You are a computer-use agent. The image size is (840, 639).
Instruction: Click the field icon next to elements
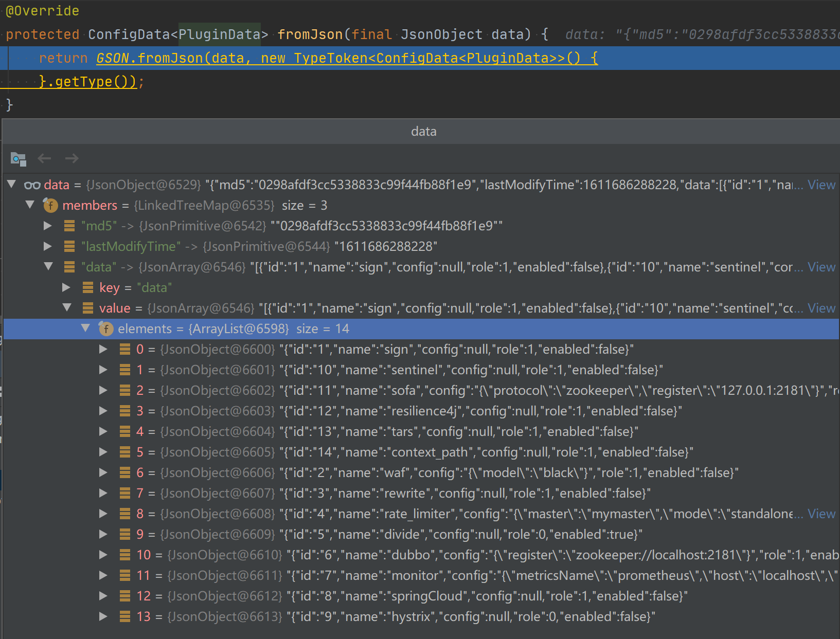[106, 329]
